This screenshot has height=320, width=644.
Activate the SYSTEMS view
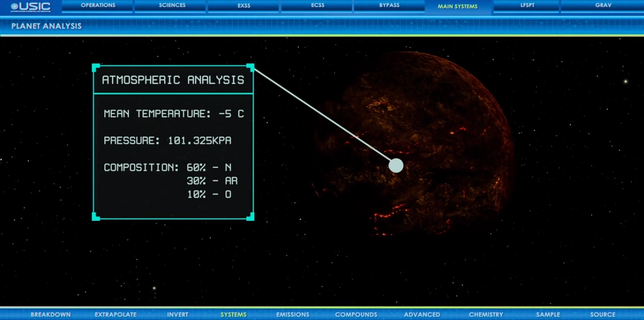tap(233, 314)
